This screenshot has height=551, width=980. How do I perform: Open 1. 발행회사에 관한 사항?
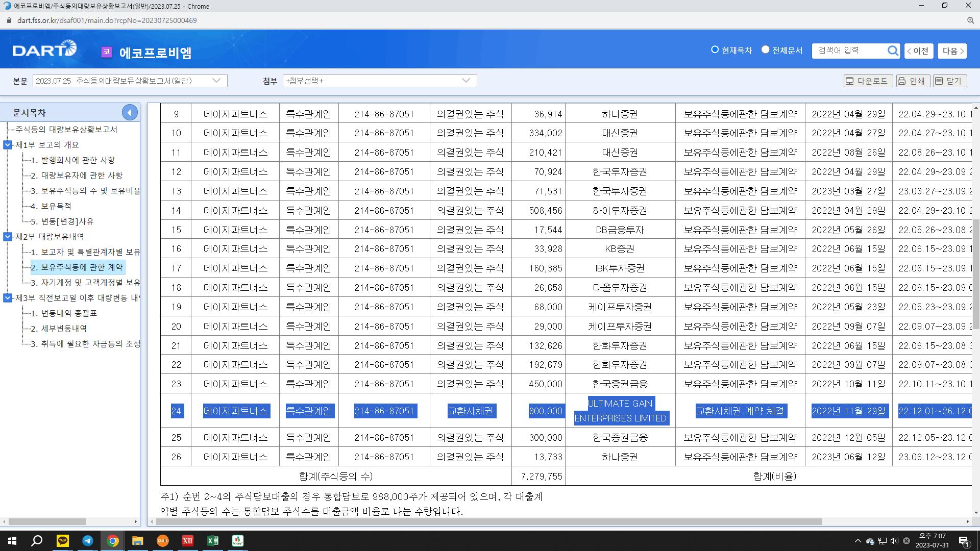point(73,160)
